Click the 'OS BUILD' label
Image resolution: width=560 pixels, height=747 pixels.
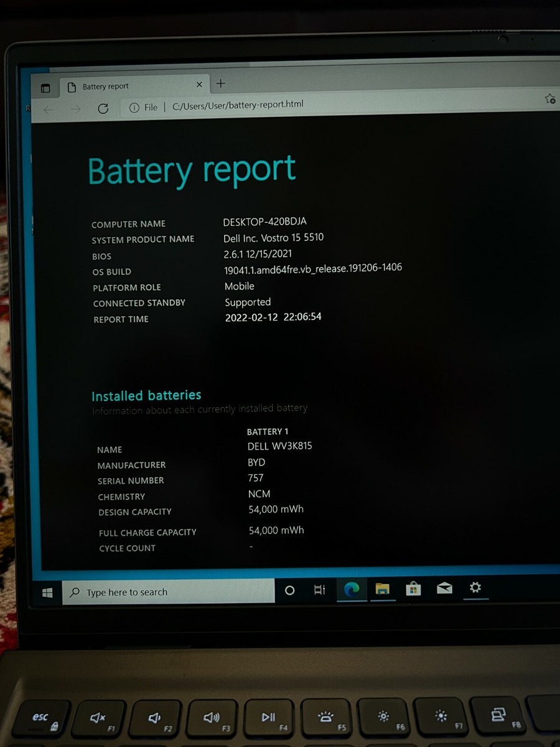(112, 272)
